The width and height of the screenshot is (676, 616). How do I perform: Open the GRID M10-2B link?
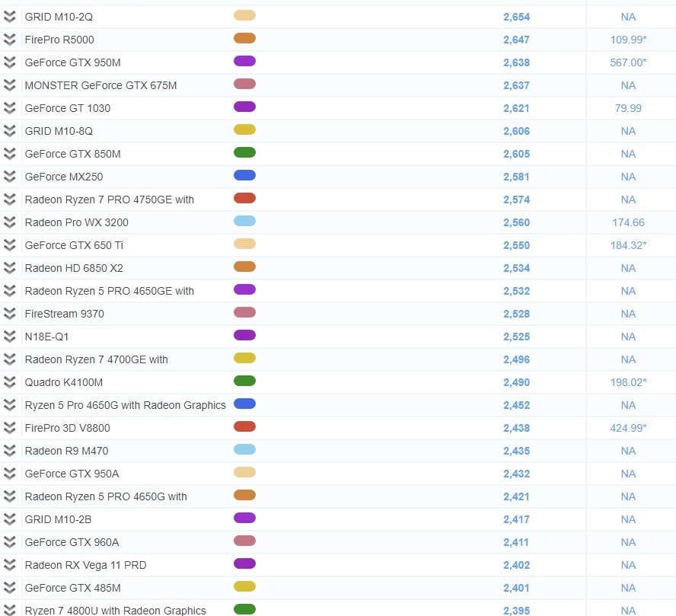coord(58,519)
